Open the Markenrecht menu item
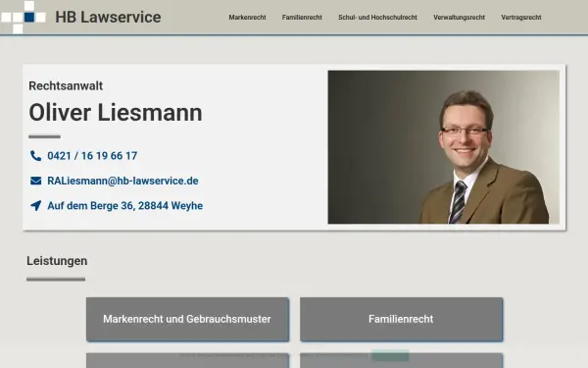588x368 pixels. tap(247, 18)
